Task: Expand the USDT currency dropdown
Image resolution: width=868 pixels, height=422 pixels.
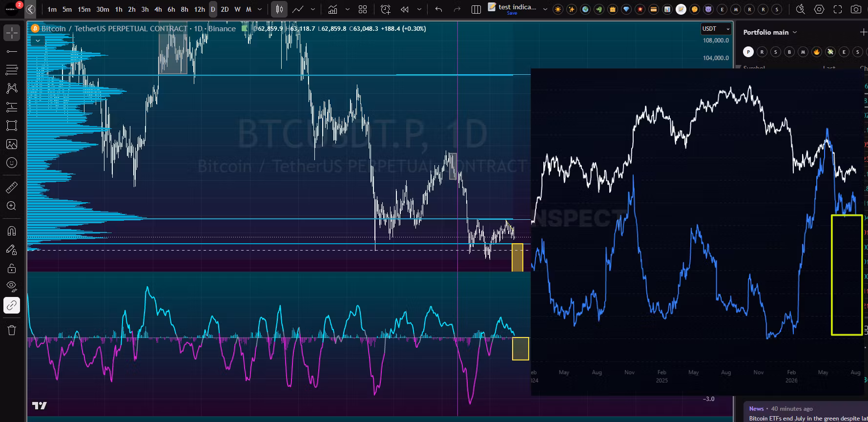Action: 716,29
